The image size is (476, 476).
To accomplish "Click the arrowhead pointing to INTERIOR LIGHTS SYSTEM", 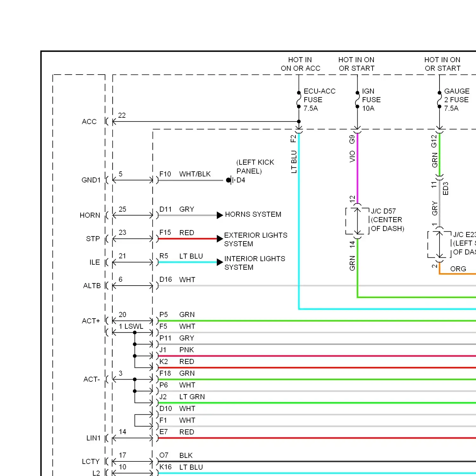I will (x=220, y=262).
